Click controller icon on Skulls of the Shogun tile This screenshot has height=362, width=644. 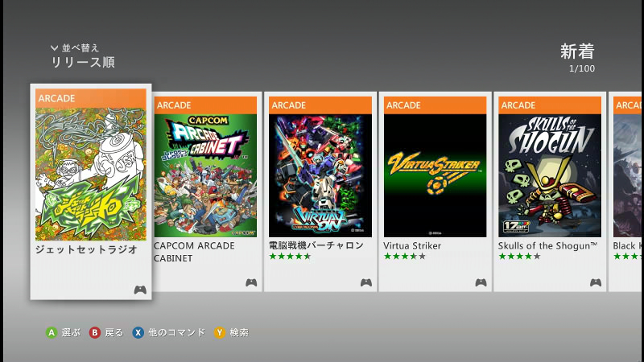(x=596, y=282)
